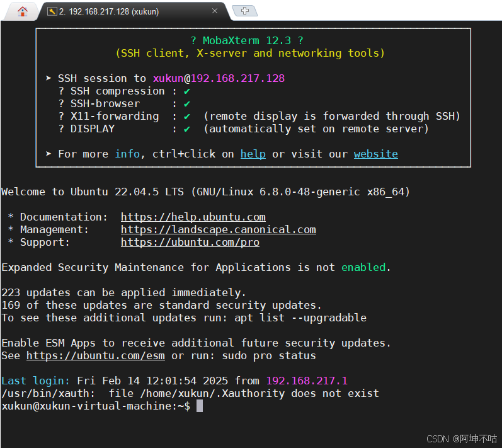Click the 'Last login:' label
Viewport: 502px width, 448px height.
click(35, 381)
